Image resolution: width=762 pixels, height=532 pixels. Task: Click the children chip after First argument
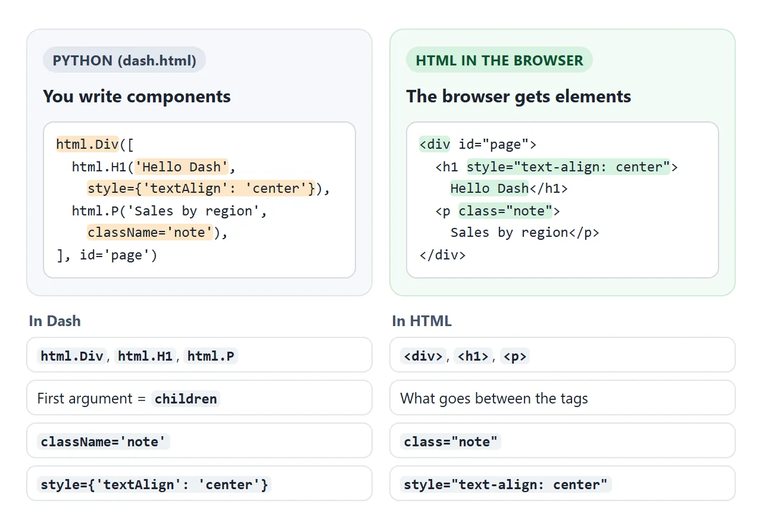(186, 399)
